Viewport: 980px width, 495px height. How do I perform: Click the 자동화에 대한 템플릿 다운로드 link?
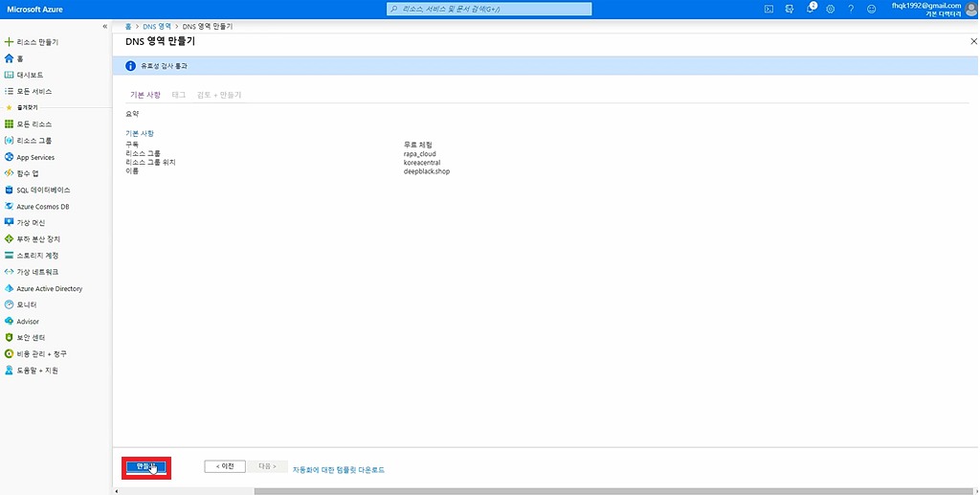tap(339, 469)
